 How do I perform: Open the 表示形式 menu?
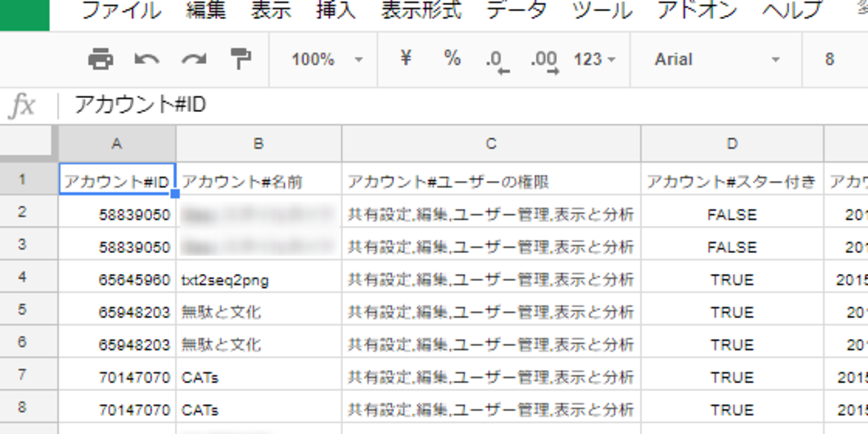pyautogui.click(x=421, y=11)
